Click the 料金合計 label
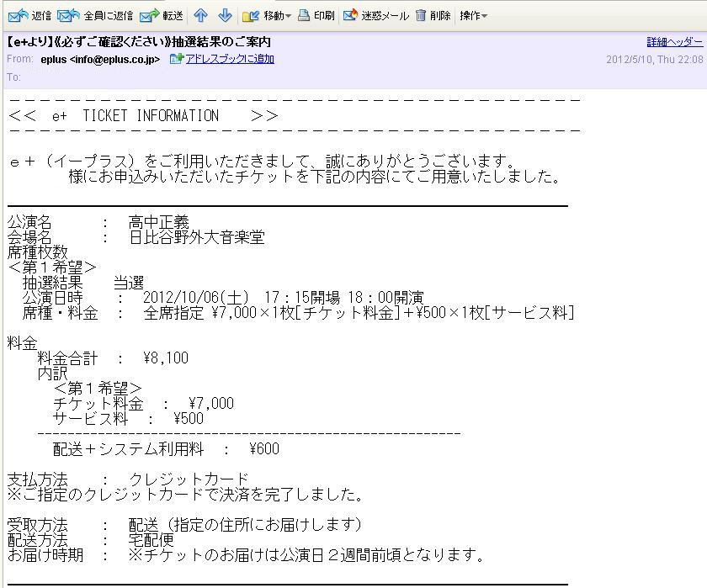This screenshot has height=588, width=707. pos(67,358)
